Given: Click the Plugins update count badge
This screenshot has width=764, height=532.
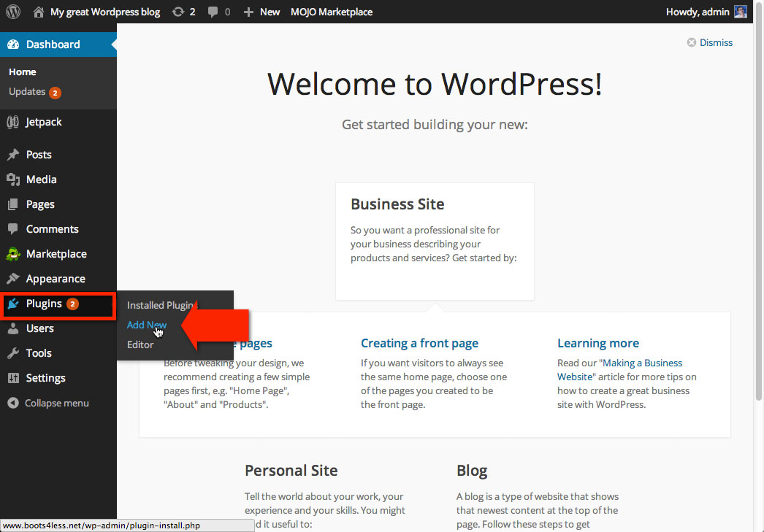Looking at the screenshot, I should coord(72,304).
